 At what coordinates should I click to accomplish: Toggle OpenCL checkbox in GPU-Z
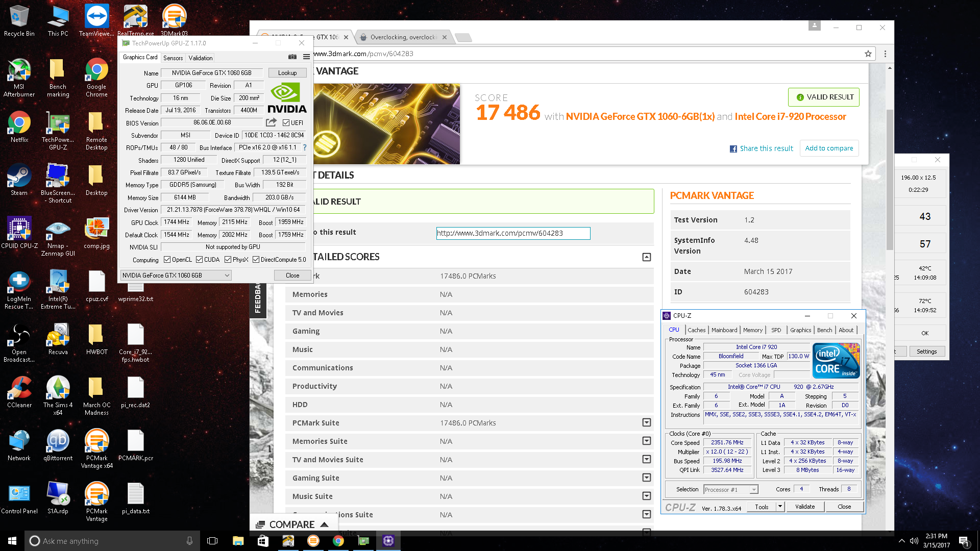pos(167,260)
